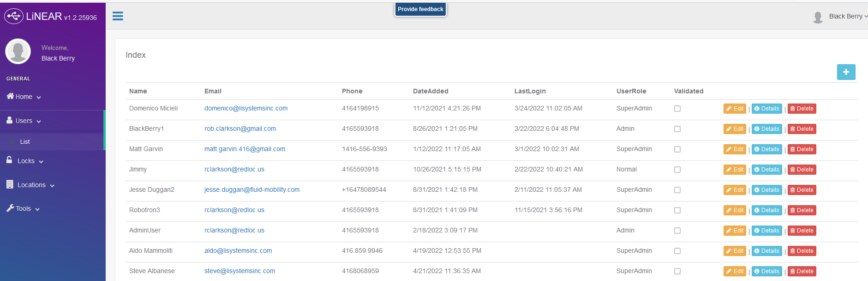Check Validated box for BlackBerry1
The width and height of the screenshot is (868, 281).
677,129
